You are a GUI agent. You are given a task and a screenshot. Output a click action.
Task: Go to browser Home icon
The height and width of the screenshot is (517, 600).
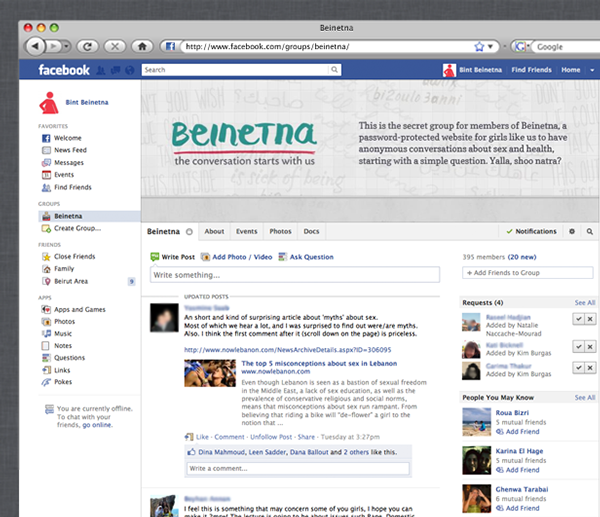(142, 47)
